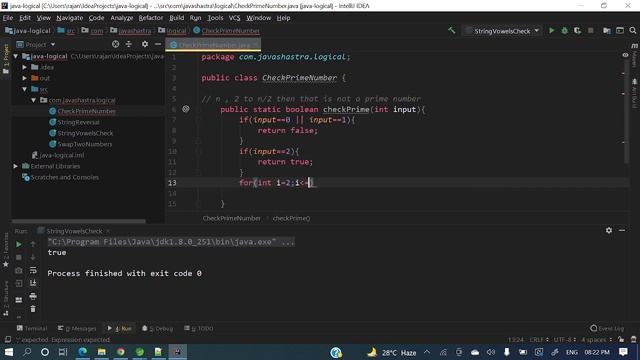This screenshot has width=640, height=360.
Task: Open TODO tool window button
Action: pyautogui.click(x=199, y=328)
